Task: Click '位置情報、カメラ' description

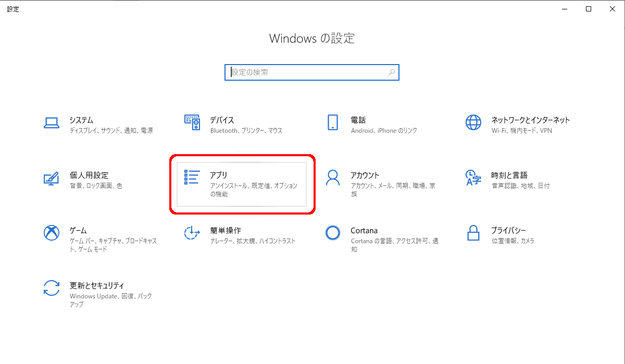Action: pos(513,241)
